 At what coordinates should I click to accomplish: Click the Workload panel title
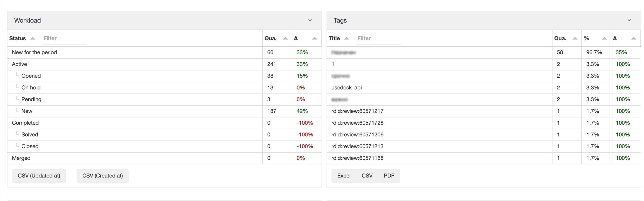click(x=28, y=21)
